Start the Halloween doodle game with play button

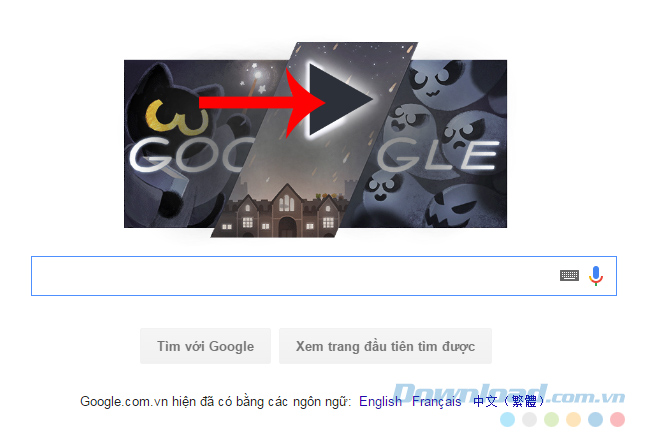pos(337,100)
